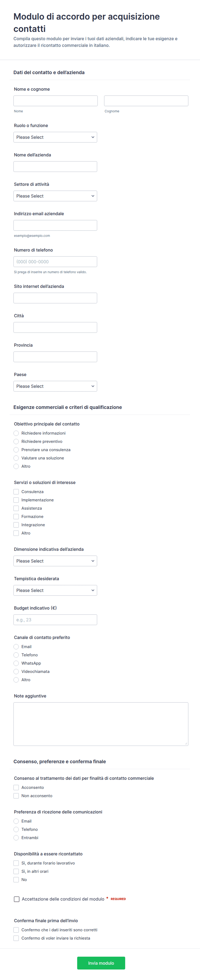200x980 pixels.
Task: Open the Tempistica desiderata dropdown
Action: point(55,590)
